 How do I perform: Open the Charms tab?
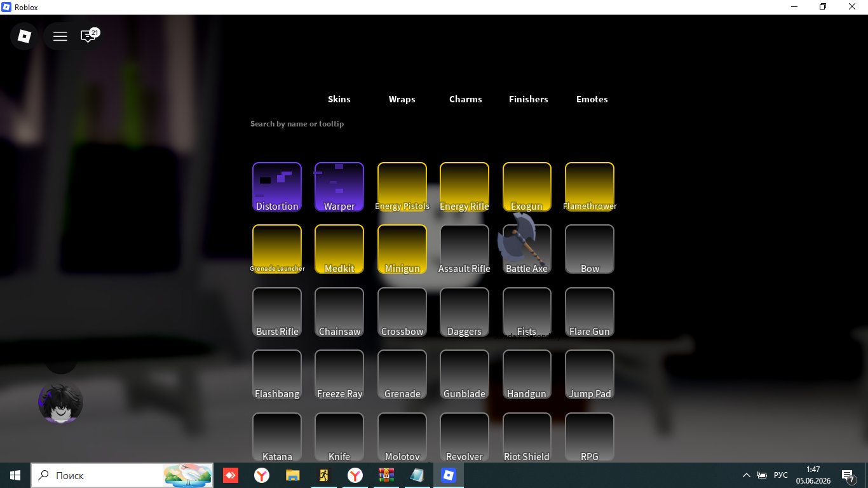click(x=465, y=99)
